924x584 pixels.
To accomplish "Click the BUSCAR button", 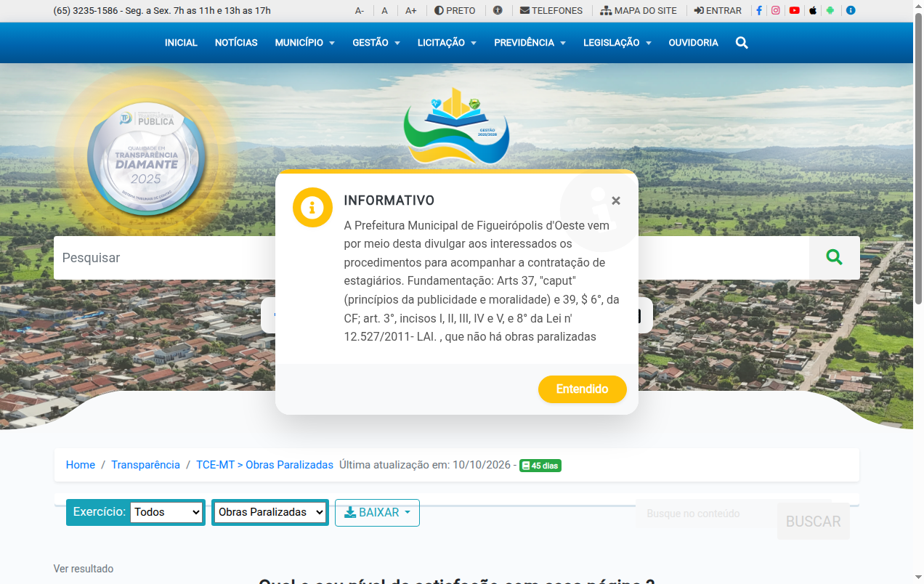I will coord(814,521).
